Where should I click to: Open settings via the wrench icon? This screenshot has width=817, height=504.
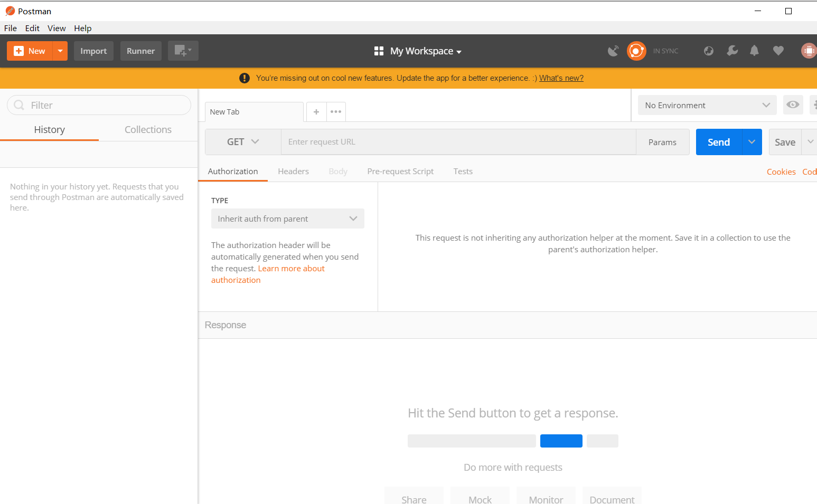click(x=732, y=51)
